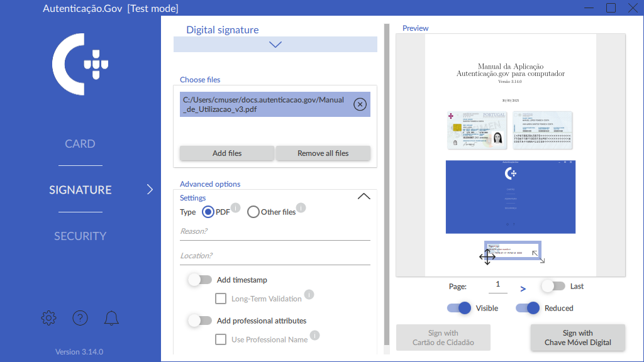Click the info icon beside Other files
The width and height of the screenshot is (644, 362).
click(x=301, y=207)
